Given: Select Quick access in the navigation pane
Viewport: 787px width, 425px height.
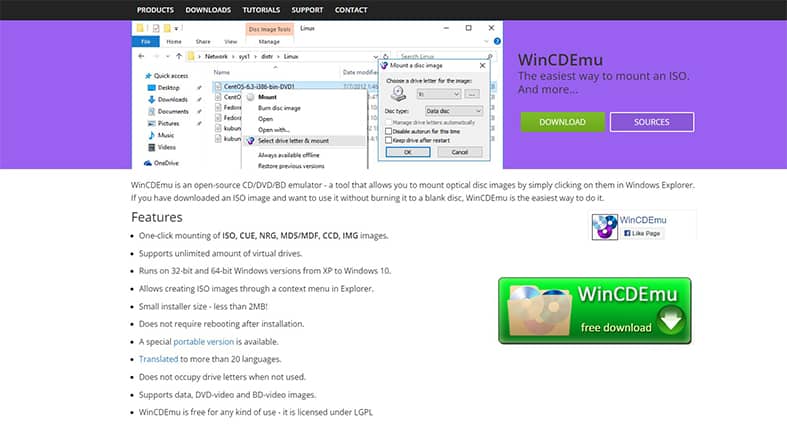Looking at the screenshot, I should tap(171, 76).
